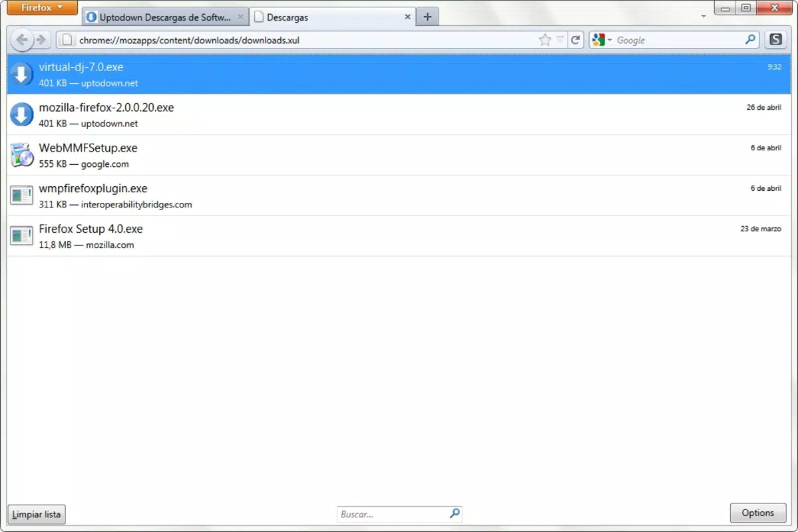The image size is (798, 532).
Task: Close the Descargas tab
Action: click(407, 17)
